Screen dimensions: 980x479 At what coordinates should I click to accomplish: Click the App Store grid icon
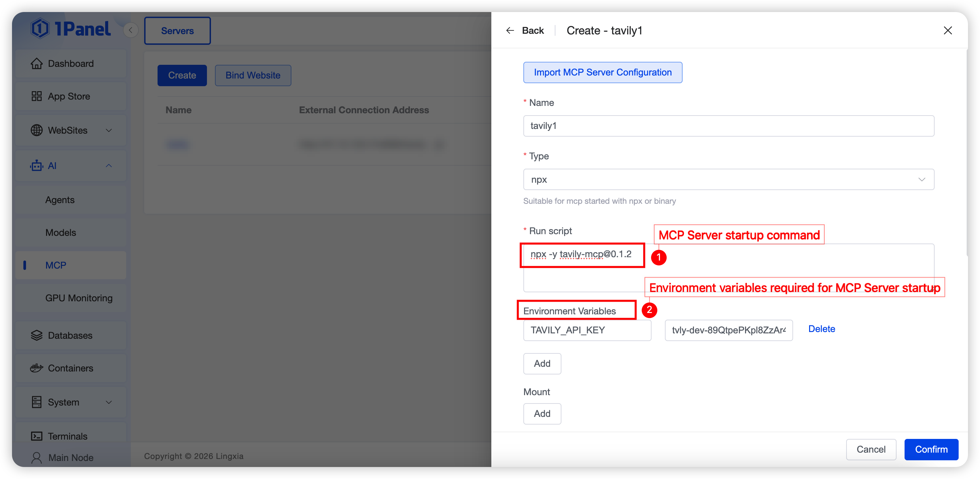coord(36,96)
